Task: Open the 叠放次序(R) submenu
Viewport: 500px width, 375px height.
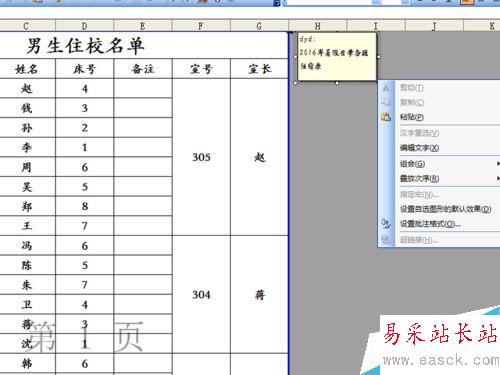Action: [x=419, y=178]
